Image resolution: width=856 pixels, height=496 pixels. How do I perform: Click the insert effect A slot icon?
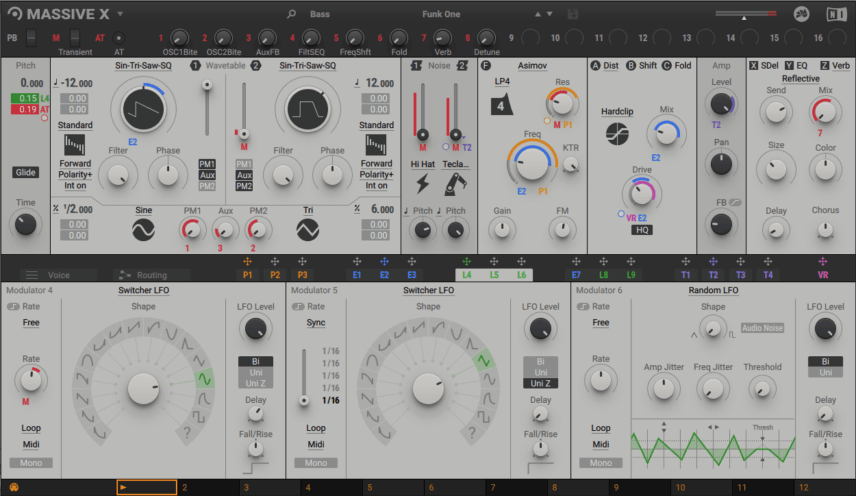click(596, 65)
